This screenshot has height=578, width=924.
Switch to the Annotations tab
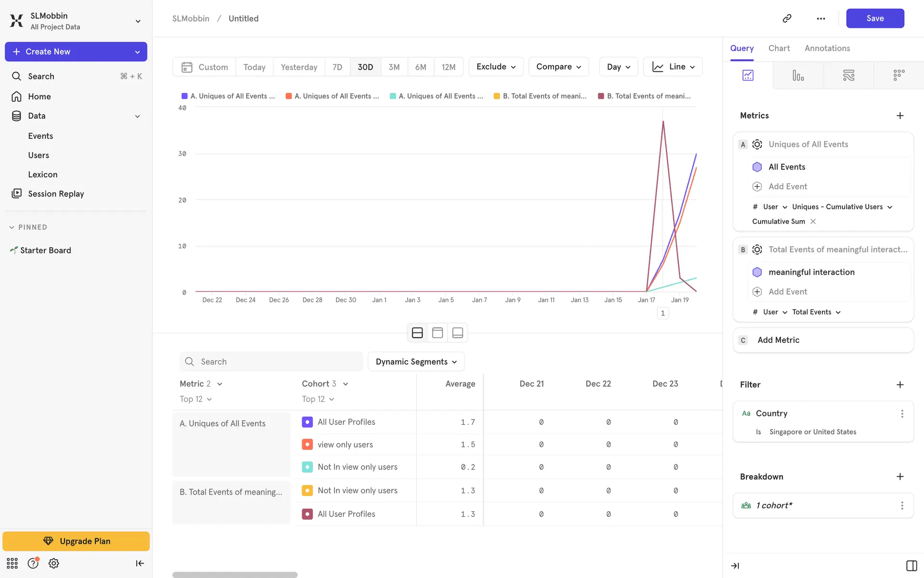coord(827,48)
